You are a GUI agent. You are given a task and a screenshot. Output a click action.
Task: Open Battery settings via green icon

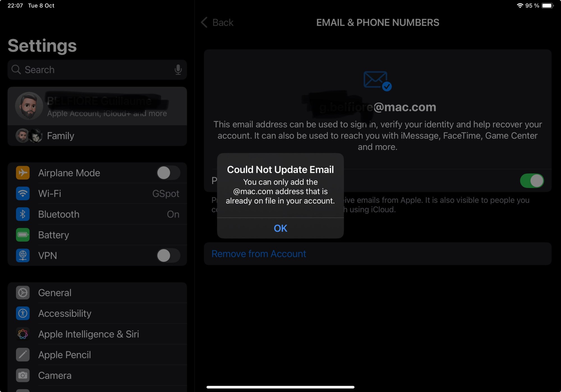pos(23,235)
